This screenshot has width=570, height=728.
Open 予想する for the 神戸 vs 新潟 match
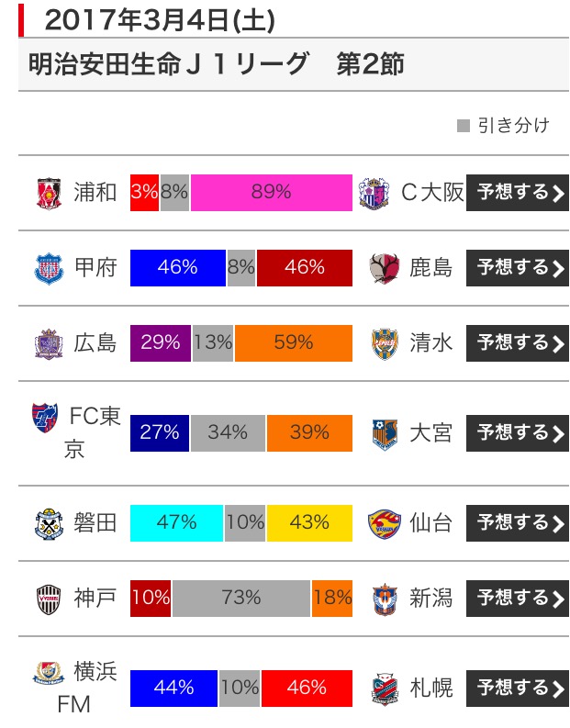click(518, 599)
